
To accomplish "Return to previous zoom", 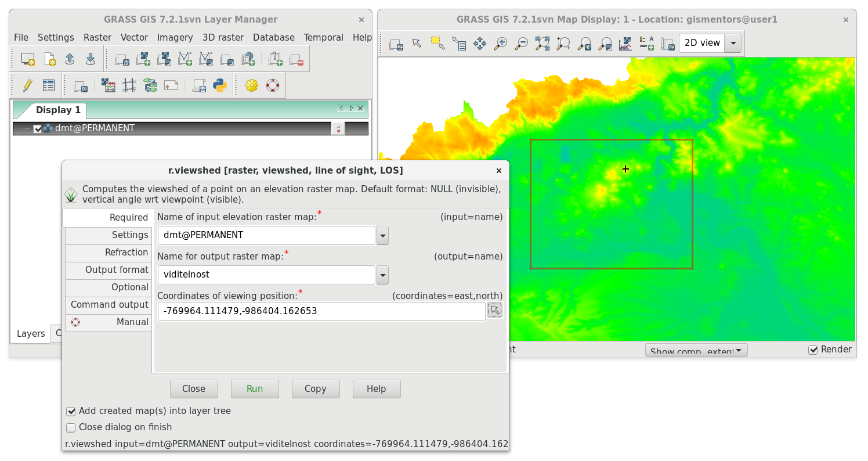I will click(x=584, y=44).
